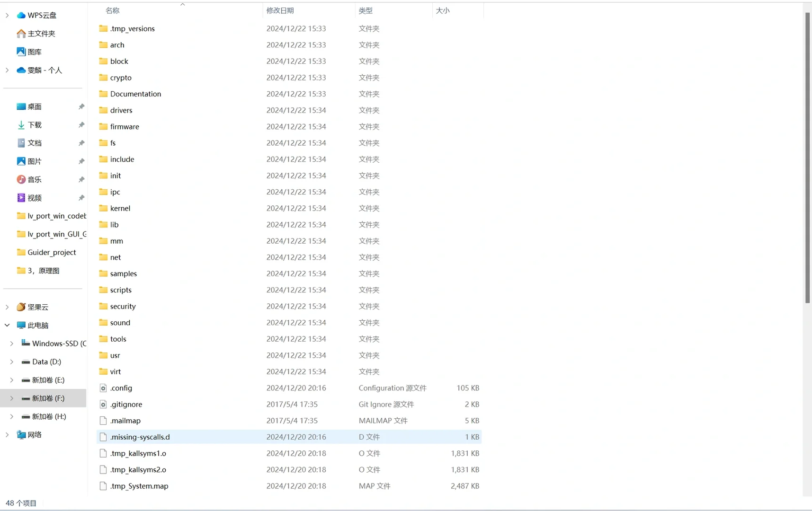Viewport: 812px width, 511px height.
Task: Open the 网络 network node
Action: (34, 434)
